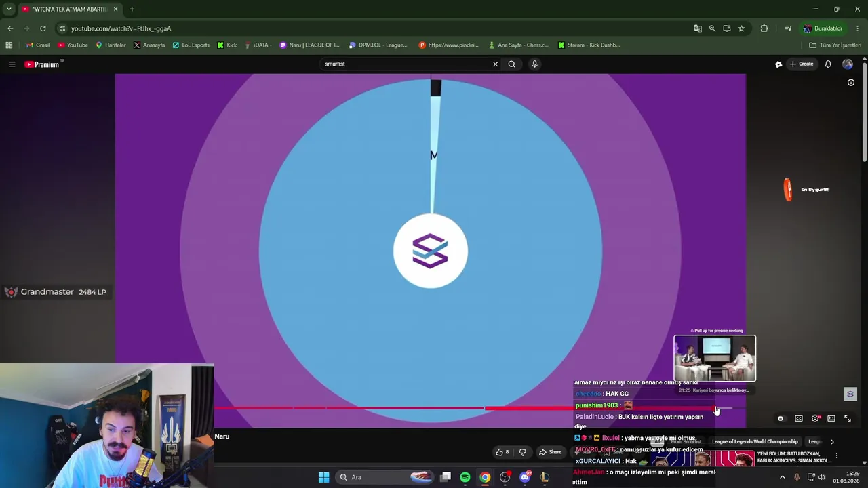Image resolution: width=868 pixels, height=488 pixels.
Task: Click the channel watermark in the player
Action: point(850,394)
